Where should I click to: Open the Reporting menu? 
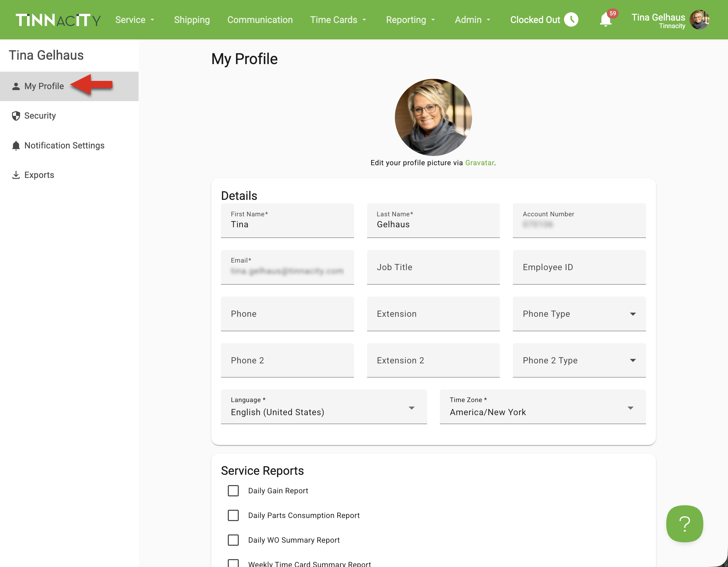tap(410, 20)
